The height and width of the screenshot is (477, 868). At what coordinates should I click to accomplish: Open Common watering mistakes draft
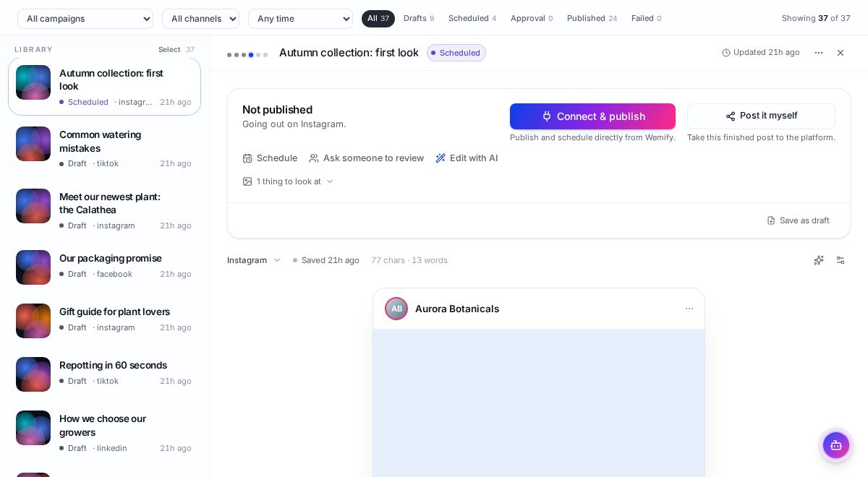pos(104,148)
